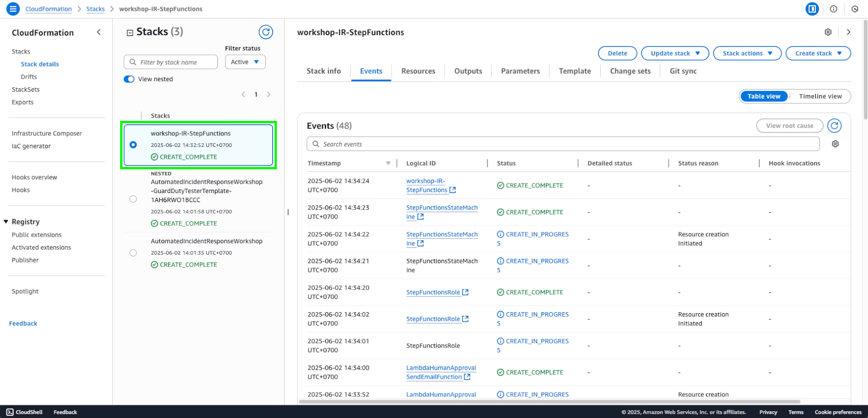Open the first StepFunctionsStateMachine CREATE_COMPLETE link

(442, 212)
